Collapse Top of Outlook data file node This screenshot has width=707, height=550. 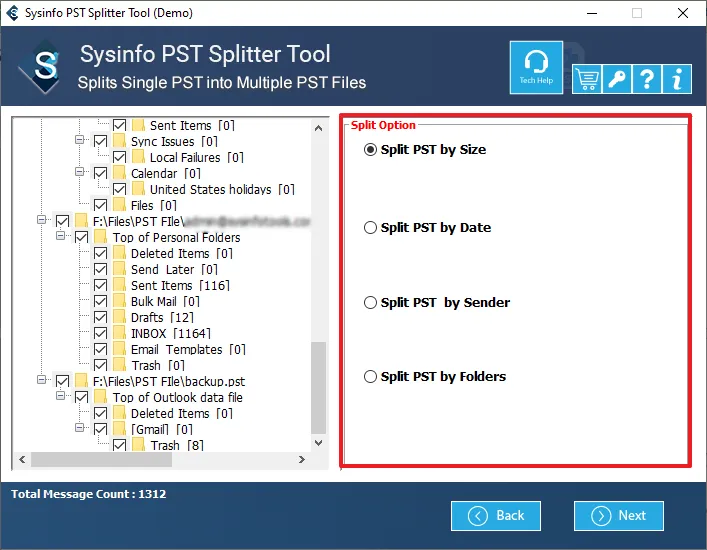pyautogui.click(x=60, y=396)
